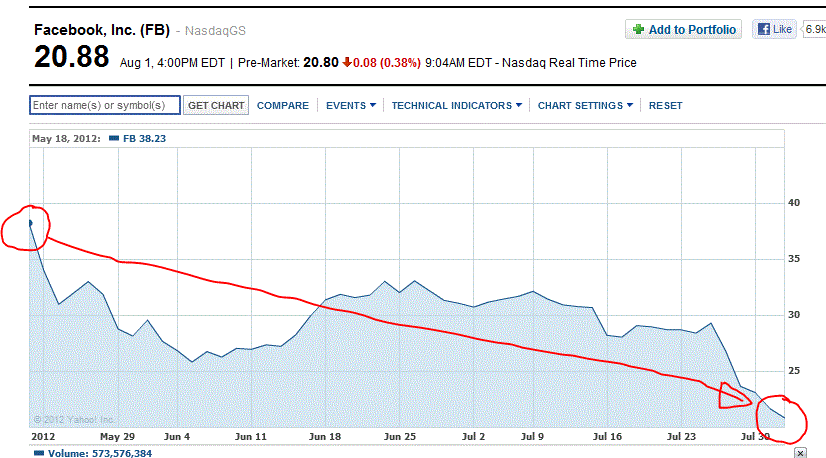The height and width of the screenshot is (458, 826).
Task: Click the green plus icon on Add to Portfolio
Action: pos(638,30)
